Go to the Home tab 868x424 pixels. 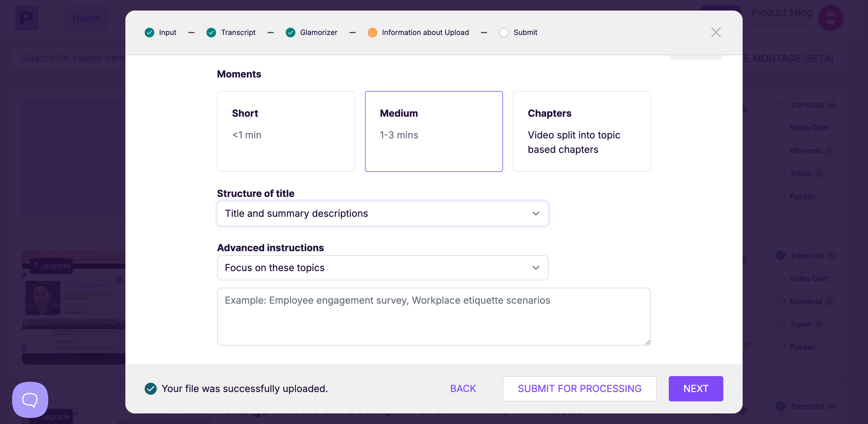(86, 18)
